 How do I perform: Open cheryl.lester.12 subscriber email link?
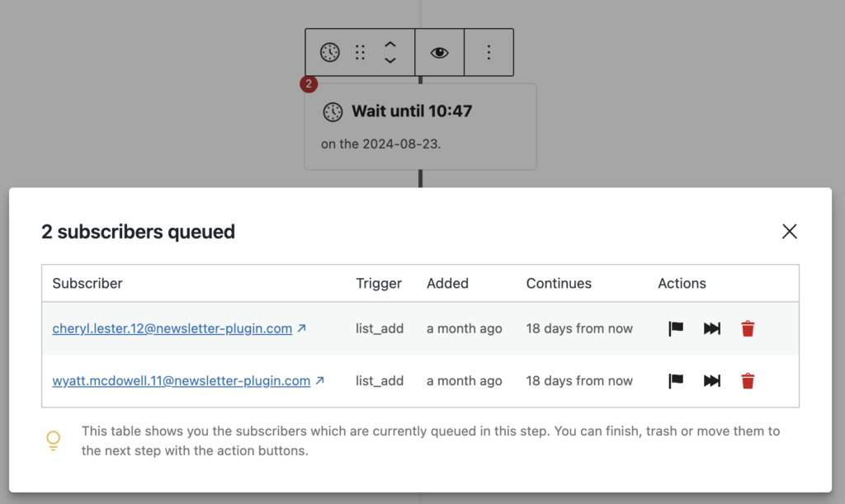click(x=172, y=328)
